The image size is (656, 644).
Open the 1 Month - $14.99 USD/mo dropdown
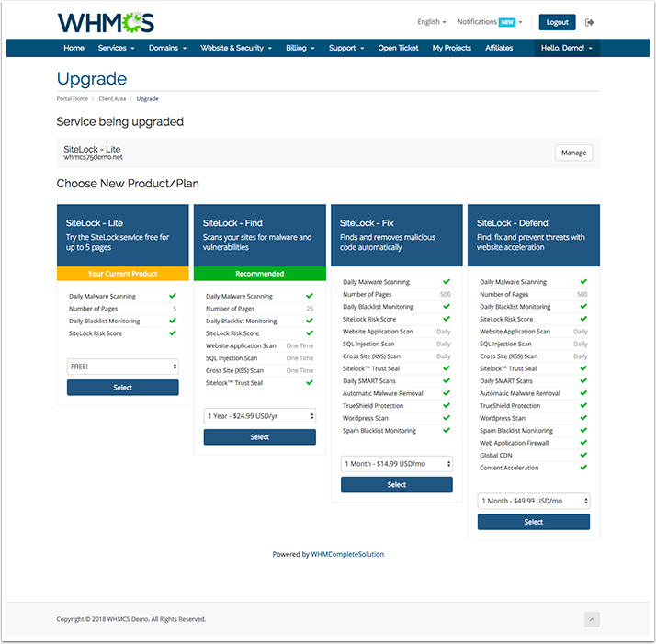coord(397,464)
